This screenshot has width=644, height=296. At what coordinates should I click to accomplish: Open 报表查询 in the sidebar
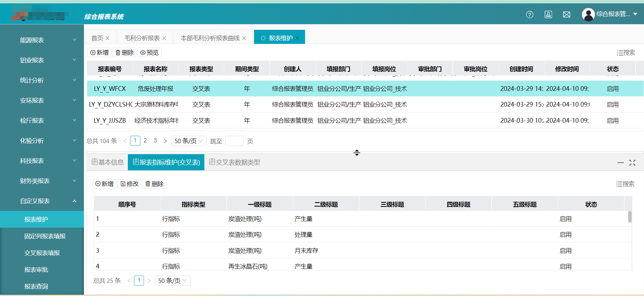click(x=42, y=286)
